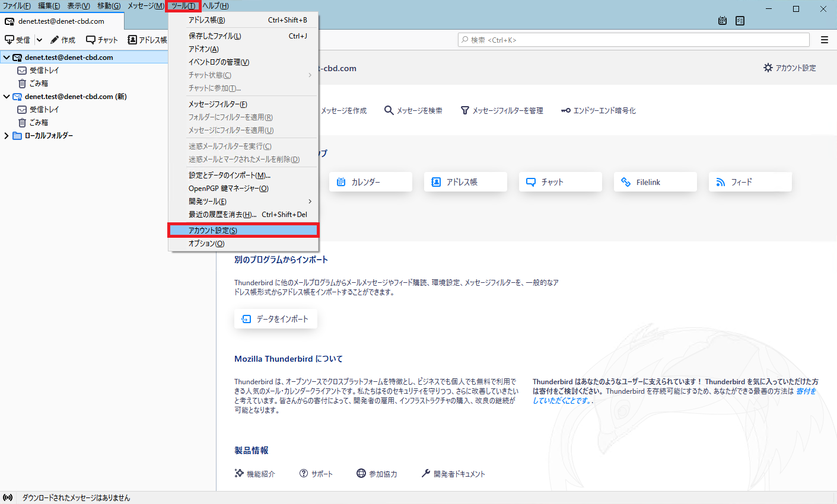Open the ヘルプ(H) menu
837x504 pixels.
[215, 6]
